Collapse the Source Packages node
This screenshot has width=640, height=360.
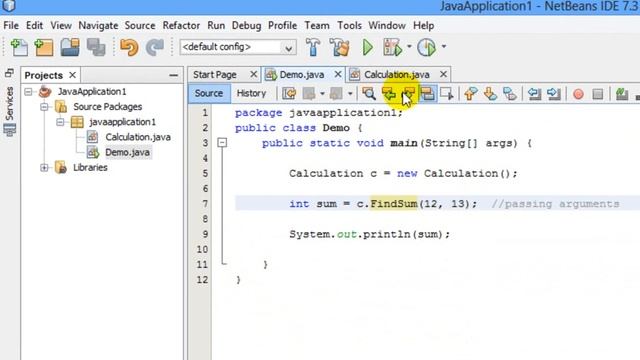click(44, 107)
